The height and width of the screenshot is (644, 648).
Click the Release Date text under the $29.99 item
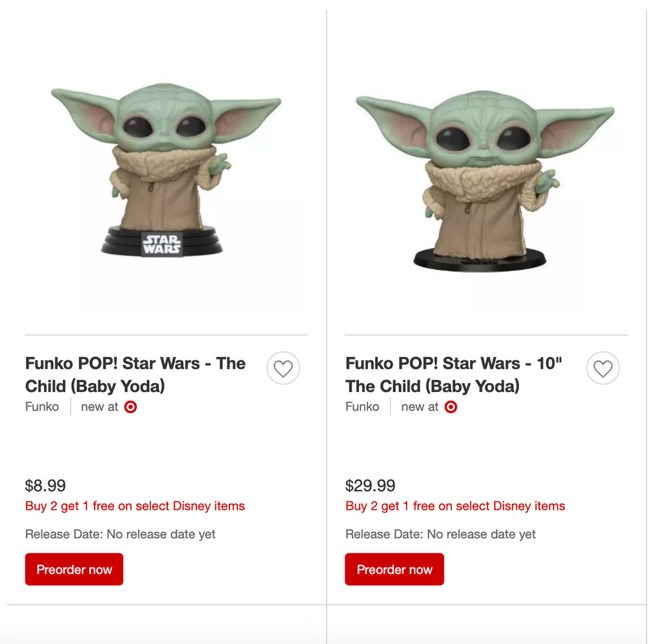click(441, 535)
